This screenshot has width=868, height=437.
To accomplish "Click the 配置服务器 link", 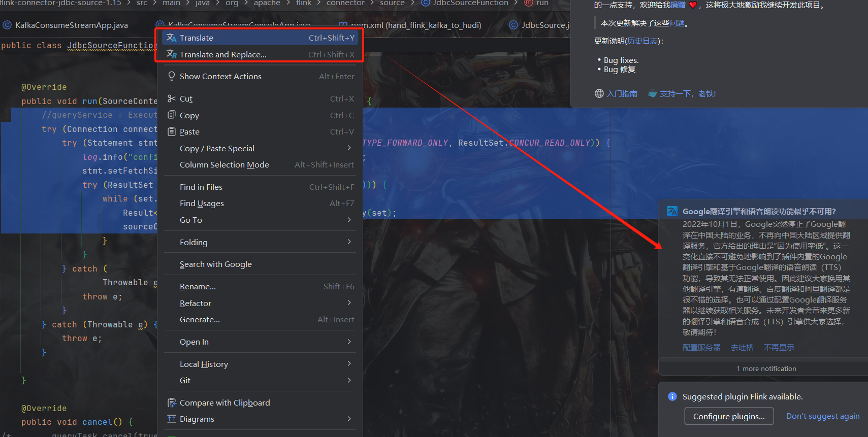I will [701, 347].
